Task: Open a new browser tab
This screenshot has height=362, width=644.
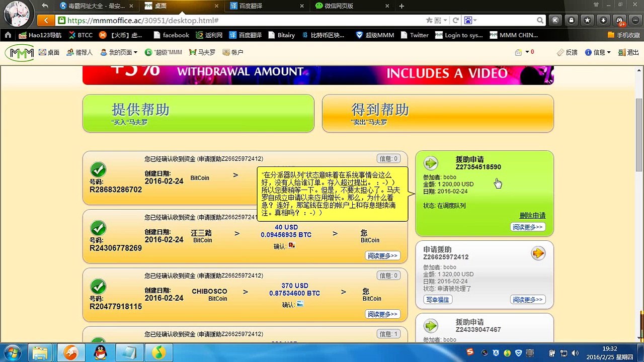Action: tap(401, 6)
